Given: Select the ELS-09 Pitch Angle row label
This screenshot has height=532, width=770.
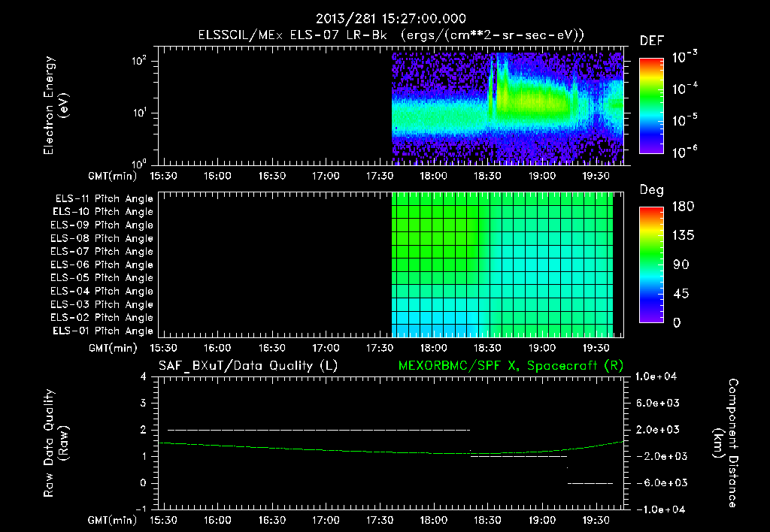Looking at the screenshot, I should coord(102,225).
